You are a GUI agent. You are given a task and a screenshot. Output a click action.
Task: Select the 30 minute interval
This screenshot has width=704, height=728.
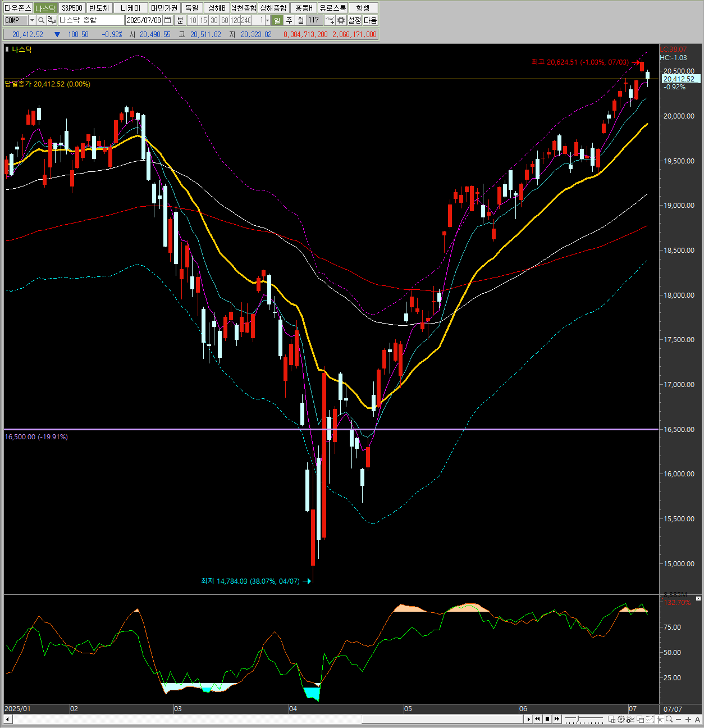(214, 20)
